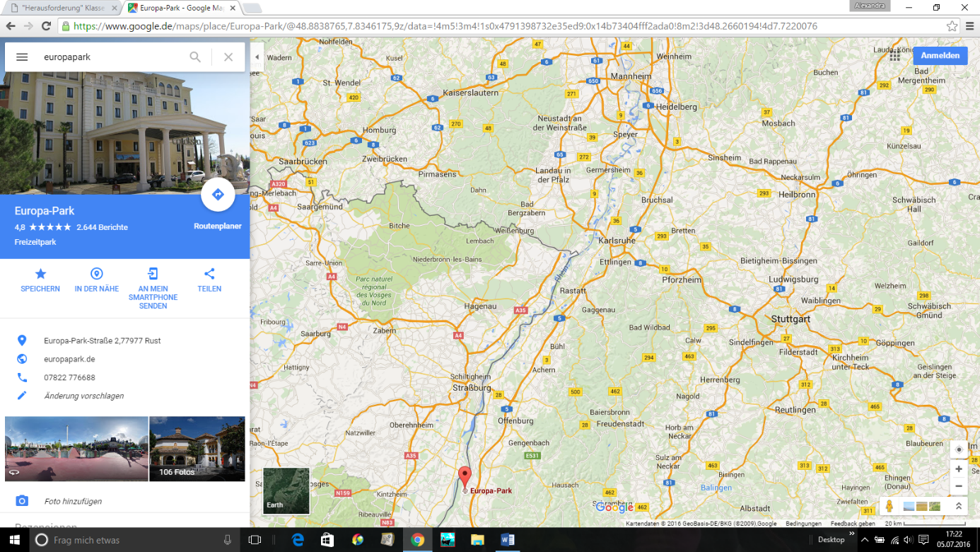The image size is (980, 552).
Task: Launch Microsoft Edge from the taskbar
Action: click(298, 540)
